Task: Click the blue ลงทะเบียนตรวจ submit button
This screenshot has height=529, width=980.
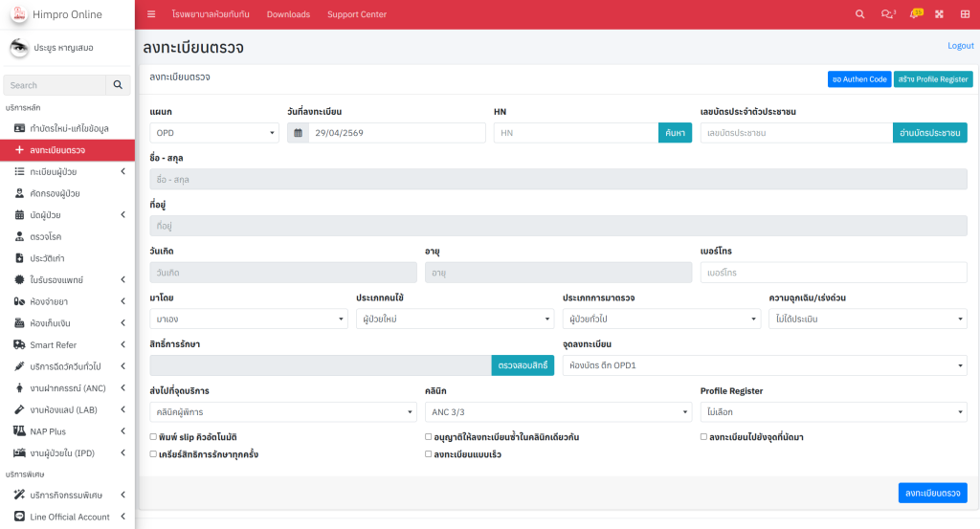Action: click(x=932, y=493)
